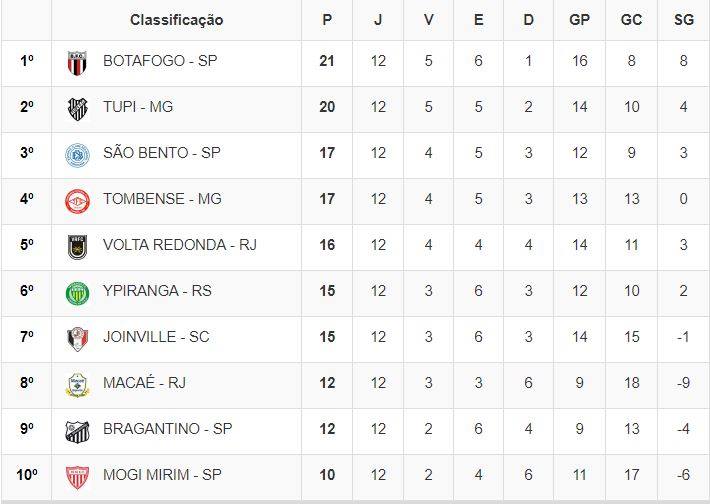Click the São Bento-SP team crest
This screenshot has width=710, height=504.
click(x=77, y=154)
